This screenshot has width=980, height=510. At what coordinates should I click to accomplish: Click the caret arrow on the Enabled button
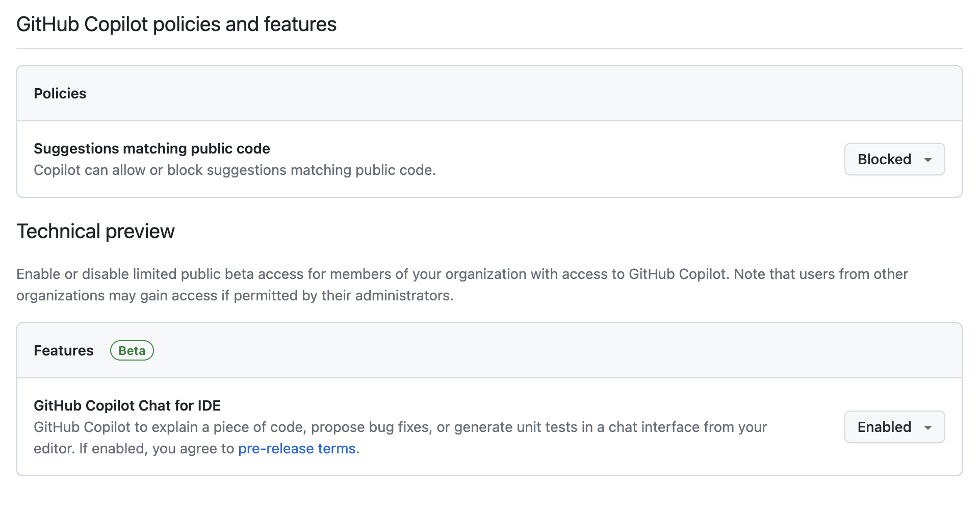[x=928, y=427]
